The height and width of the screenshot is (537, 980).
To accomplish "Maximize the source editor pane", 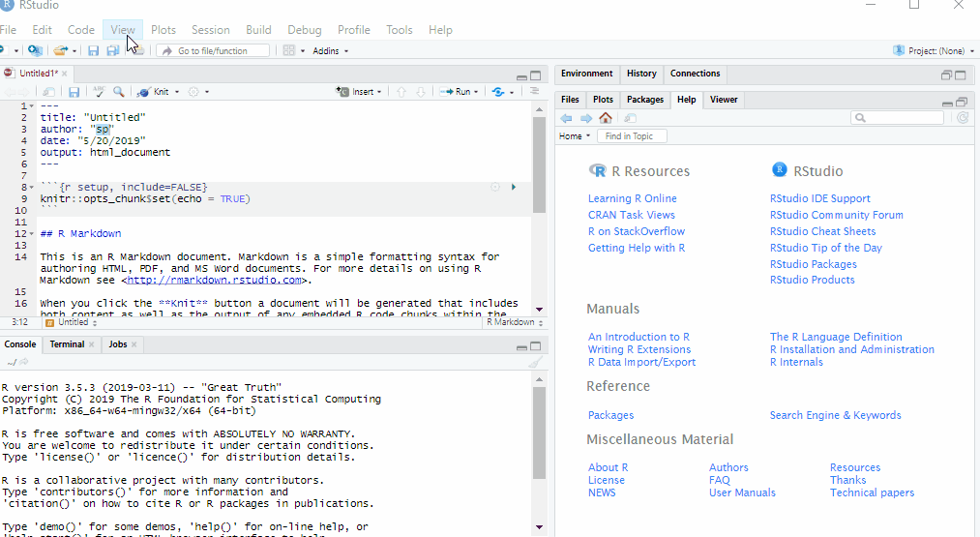I will pyautogui.click(x=536, y=75).
